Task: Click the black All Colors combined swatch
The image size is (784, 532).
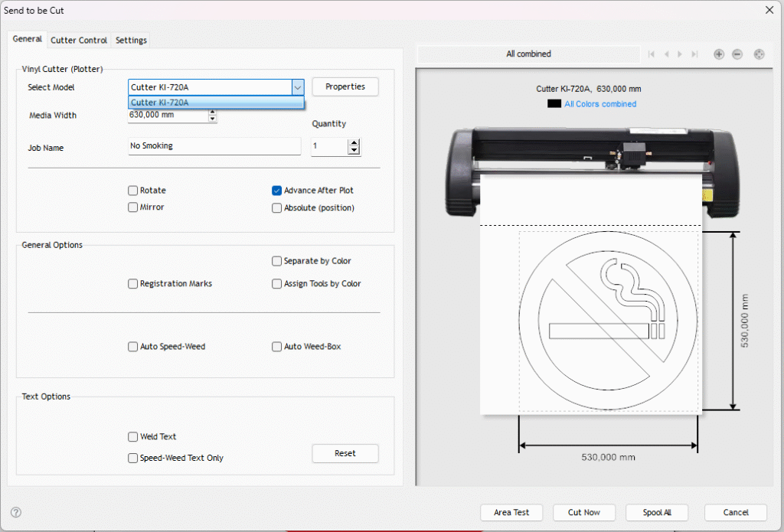Action: [554, 104]
